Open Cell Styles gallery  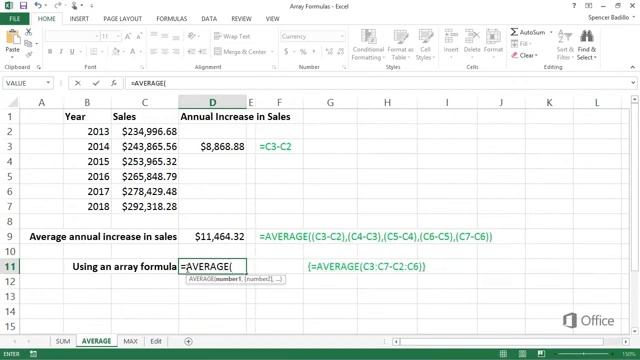(x=425, y=45)
